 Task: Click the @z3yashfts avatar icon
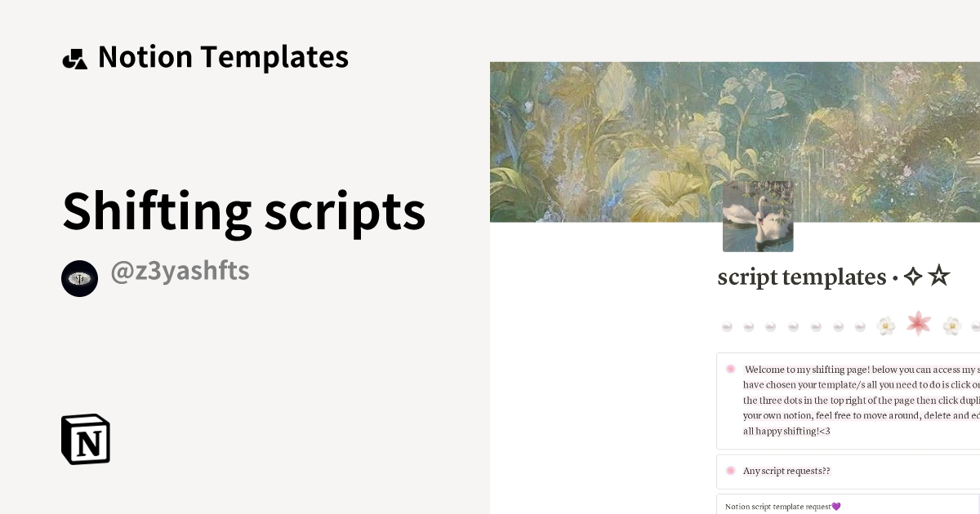[79, 278]
